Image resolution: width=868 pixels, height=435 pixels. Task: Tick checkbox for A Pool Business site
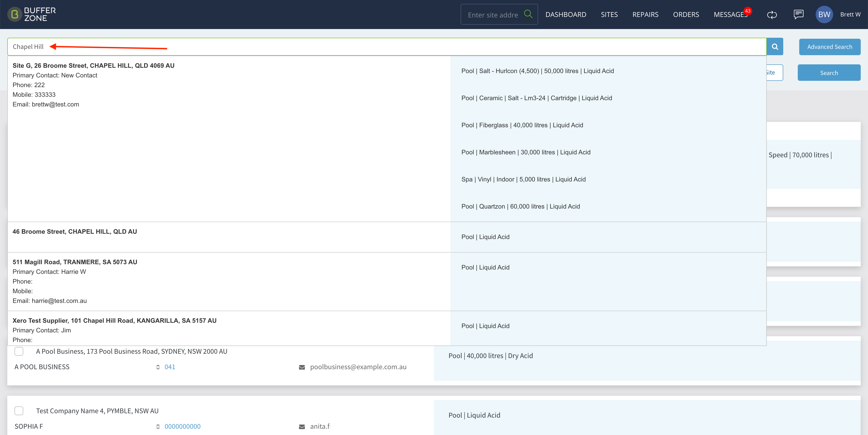pyautogui.click(x=19, y=351)
